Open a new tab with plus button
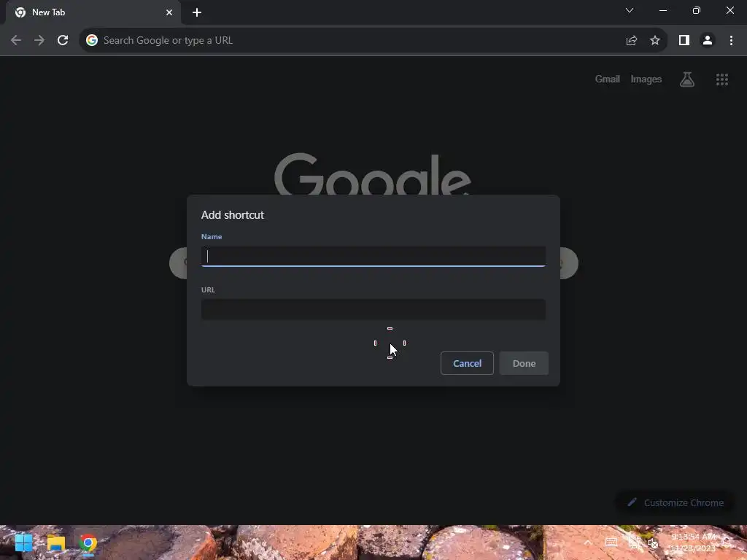The height and width of the screenshot is (560, 747). coord(197,12)
